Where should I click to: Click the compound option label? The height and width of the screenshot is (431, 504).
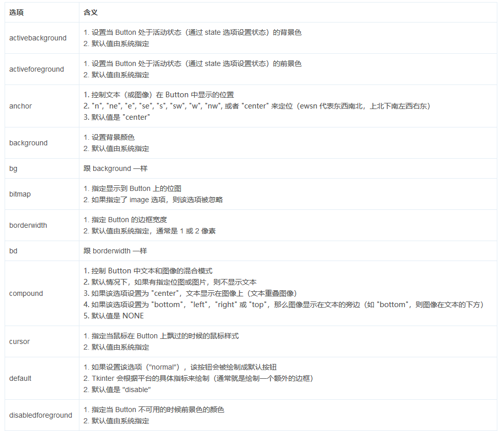tap(26, 293)
